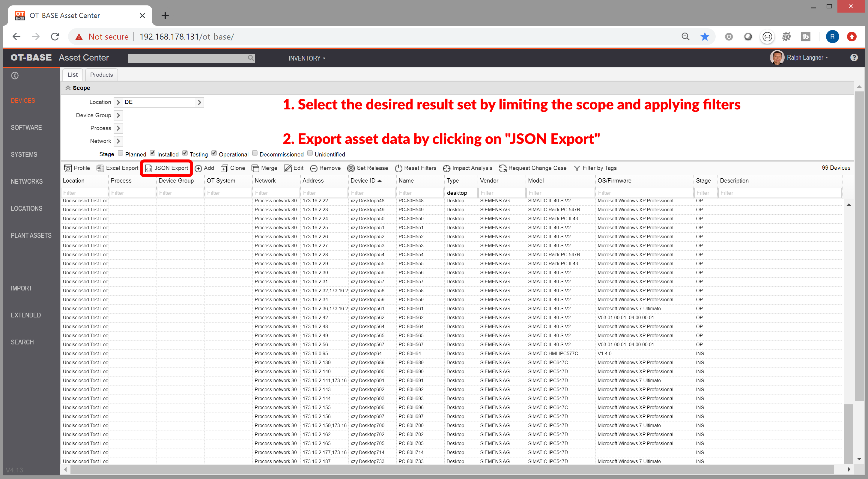Open Chrome profile R icon
Screen dimensions: 868x479
tap(832, 37)
